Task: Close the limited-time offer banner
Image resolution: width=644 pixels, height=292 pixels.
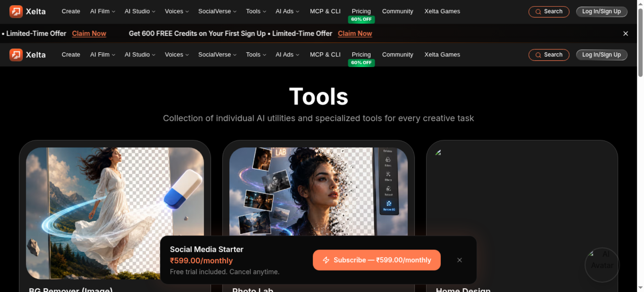Action: [x=626, y=33]
